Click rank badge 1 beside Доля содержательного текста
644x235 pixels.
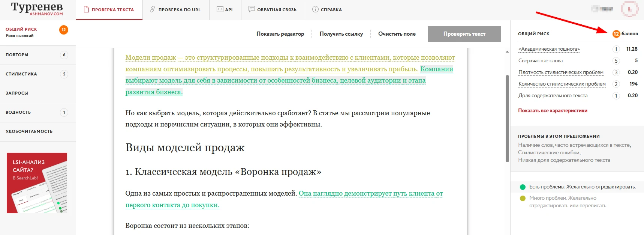click(x=616, y=96)
